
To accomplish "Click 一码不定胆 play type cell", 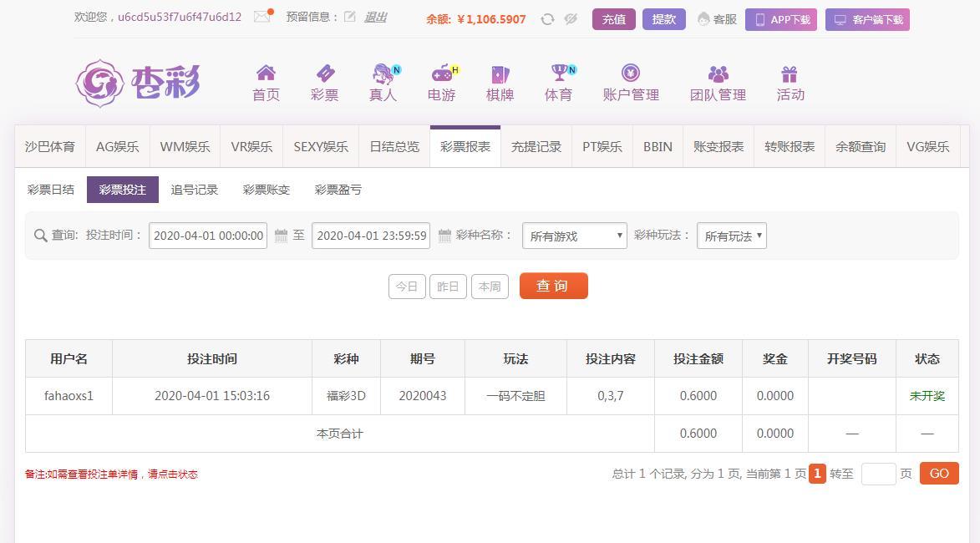I will coord(515,395).
